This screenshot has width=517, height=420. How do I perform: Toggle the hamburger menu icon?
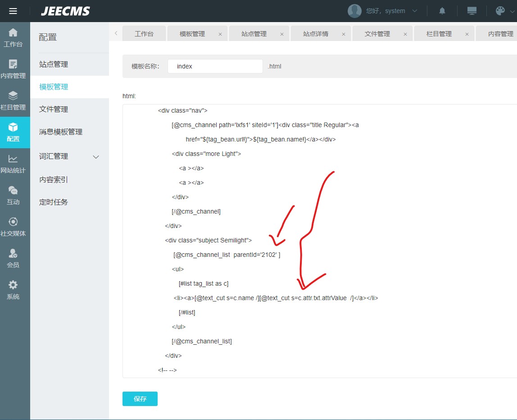pos(13,11)
